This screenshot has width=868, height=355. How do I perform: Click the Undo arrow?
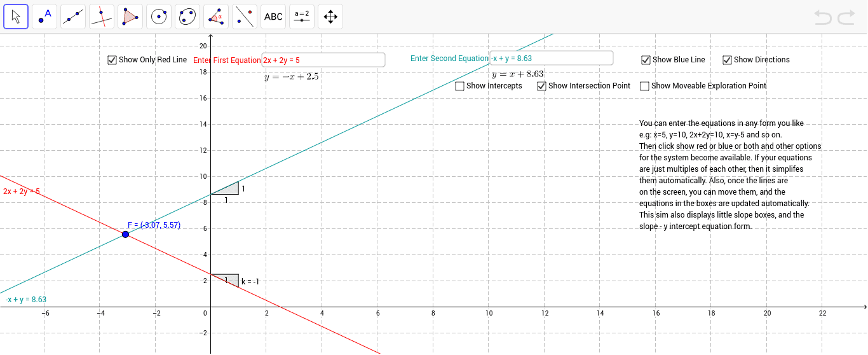pos(824,17)
